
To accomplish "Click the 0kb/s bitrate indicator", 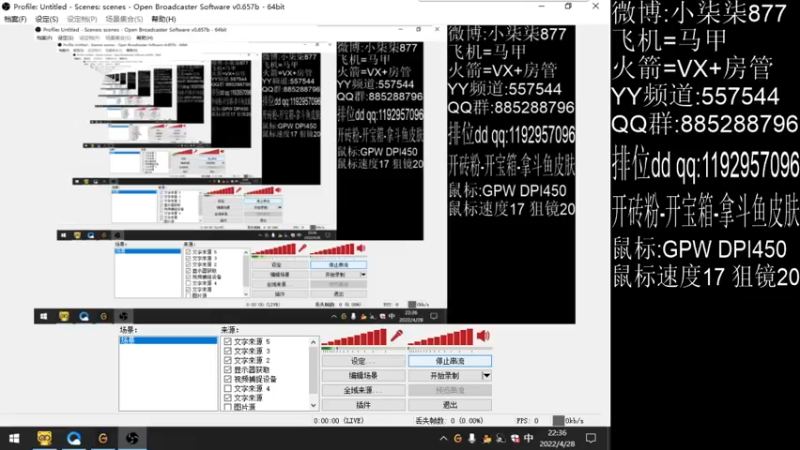I will click(568, 421).
